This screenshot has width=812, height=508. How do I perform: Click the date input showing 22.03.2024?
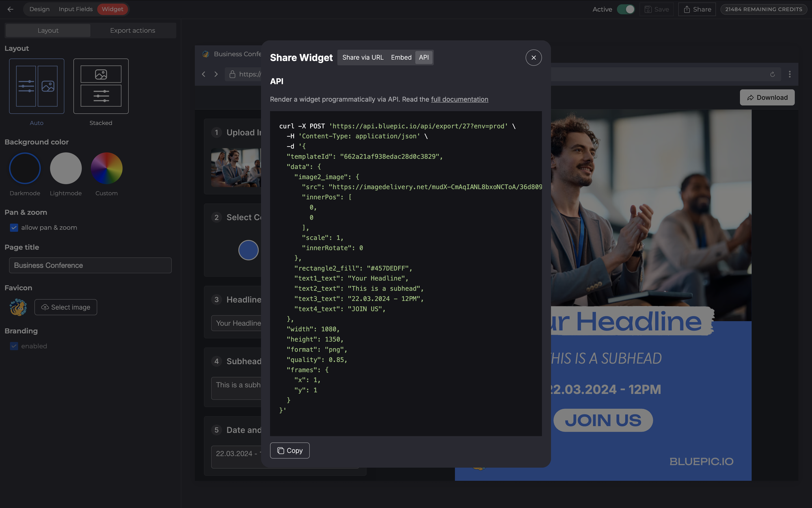pos(236,457)
